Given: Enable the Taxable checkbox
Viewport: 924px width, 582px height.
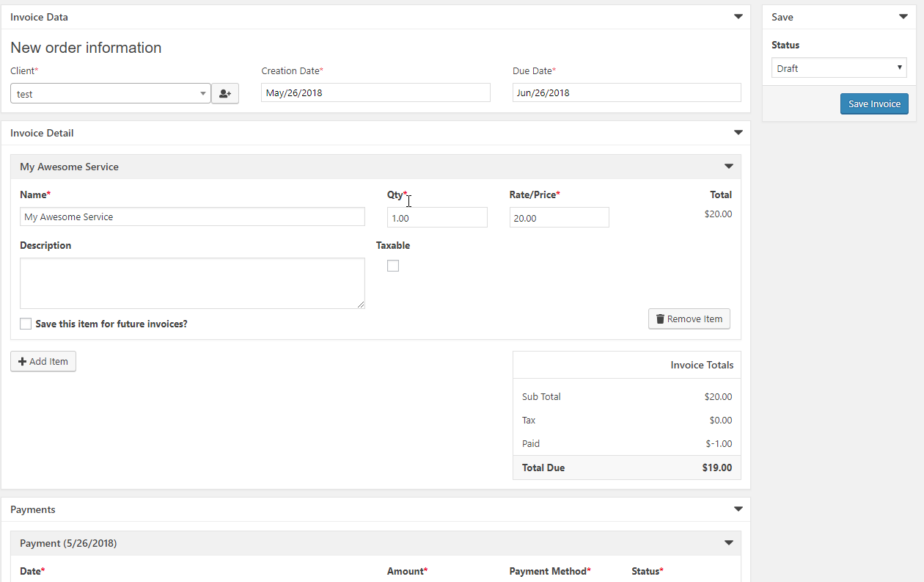Looking at the screenshot, I should 393,266.
